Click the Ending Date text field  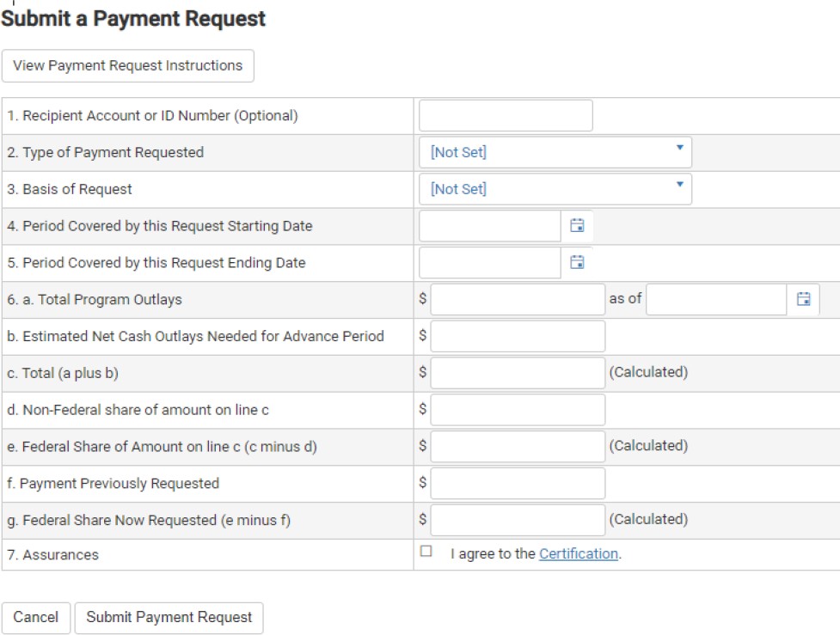click(x=490, y=262)
